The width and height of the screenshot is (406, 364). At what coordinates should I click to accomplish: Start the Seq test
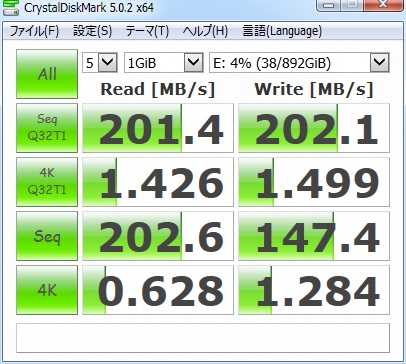coord(47,236)
